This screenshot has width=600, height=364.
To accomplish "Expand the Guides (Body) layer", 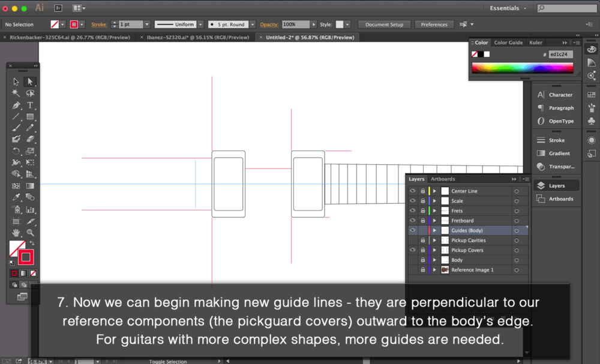I will tap(434, 230).
